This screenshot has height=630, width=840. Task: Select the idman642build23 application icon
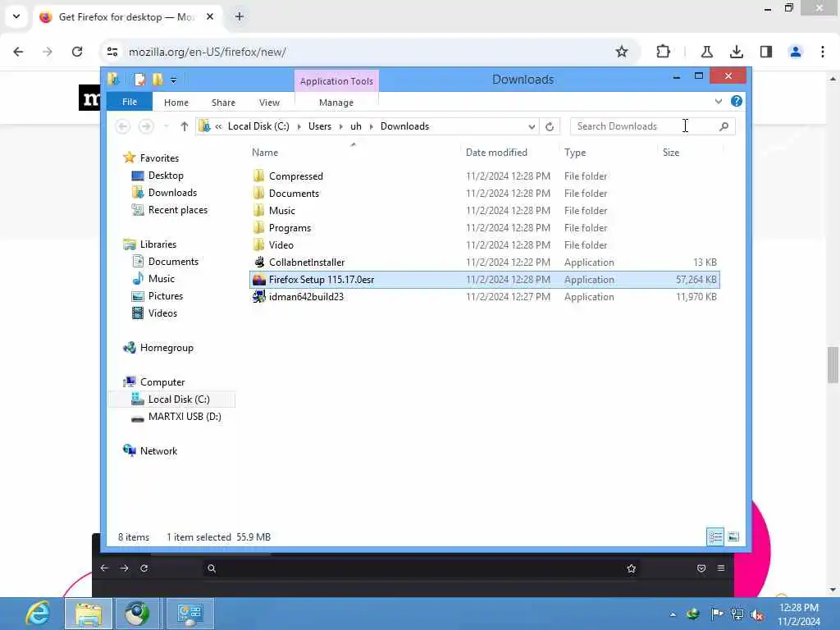click(x=258, y=297)
